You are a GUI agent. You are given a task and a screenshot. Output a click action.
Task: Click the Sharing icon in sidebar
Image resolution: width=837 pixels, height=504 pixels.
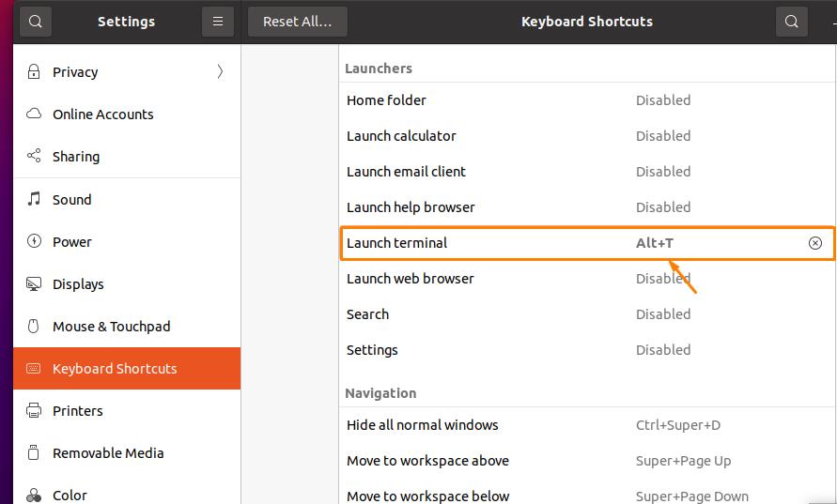[35, 157]
